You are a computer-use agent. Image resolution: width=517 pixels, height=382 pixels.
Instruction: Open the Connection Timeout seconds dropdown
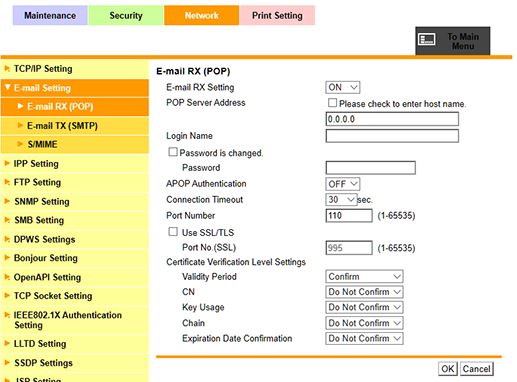point(341,200)
